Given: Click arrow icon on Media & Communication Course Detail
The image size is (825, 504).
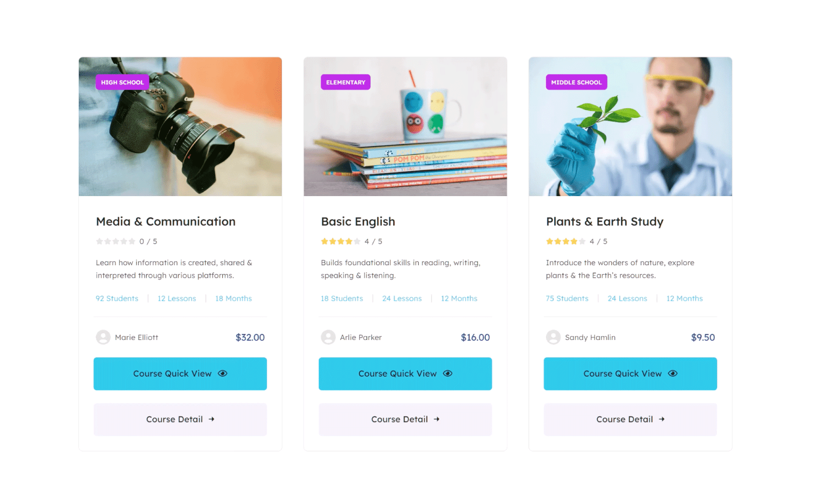Looking at the screenshot, I should pos(211,419).
